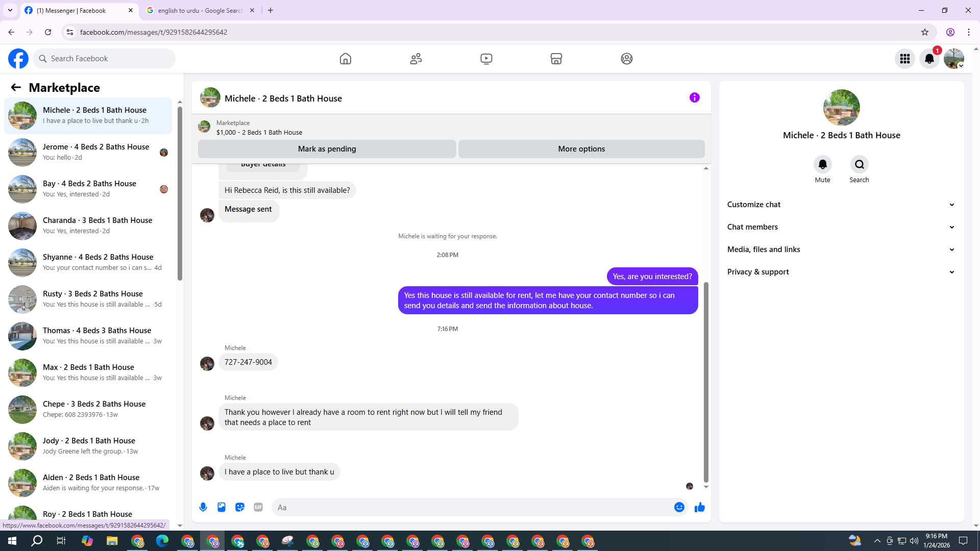980x551 pixels.
Task: Open the GIF picker icon
Action: pos(258,507)
